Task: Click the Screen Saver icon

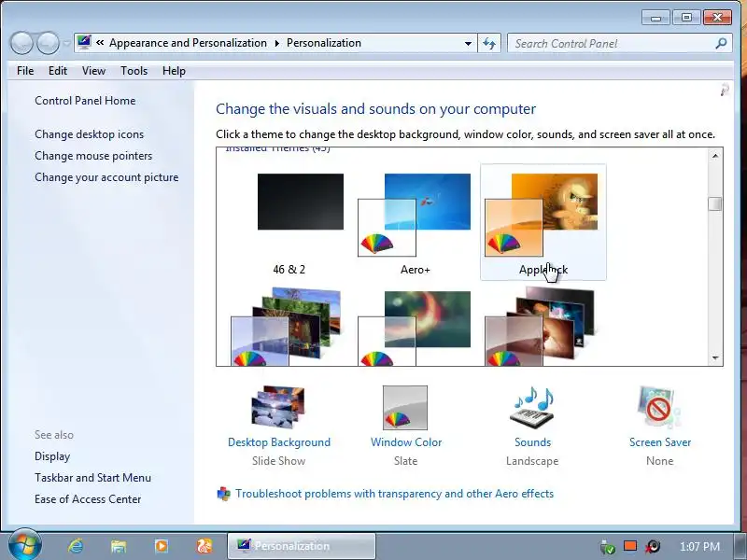Action: click(659, 408)
